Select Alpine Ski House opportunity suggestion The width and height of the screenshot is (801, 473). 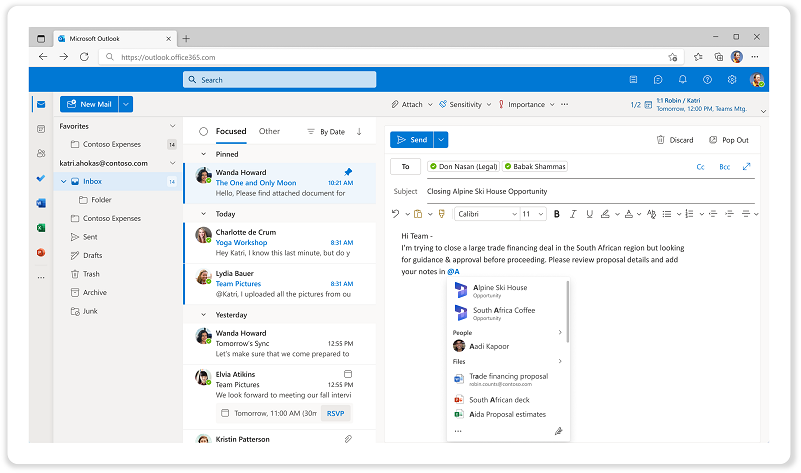pos(500,291)
